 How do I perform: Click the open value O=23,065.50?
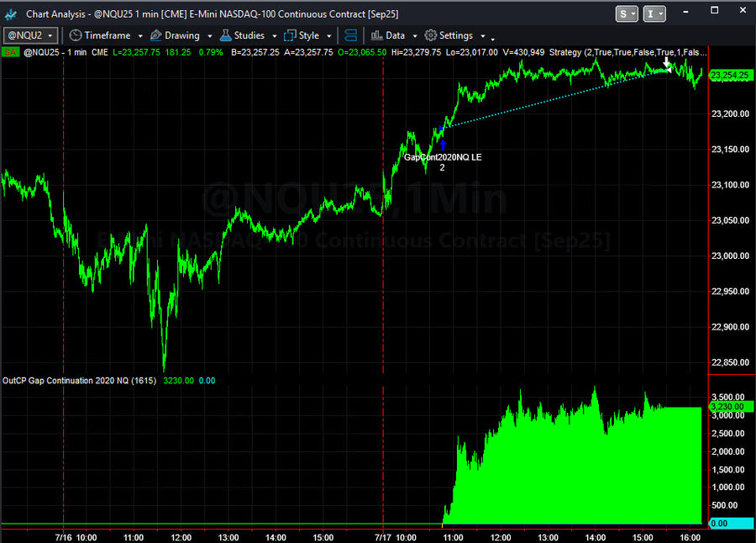362,52
